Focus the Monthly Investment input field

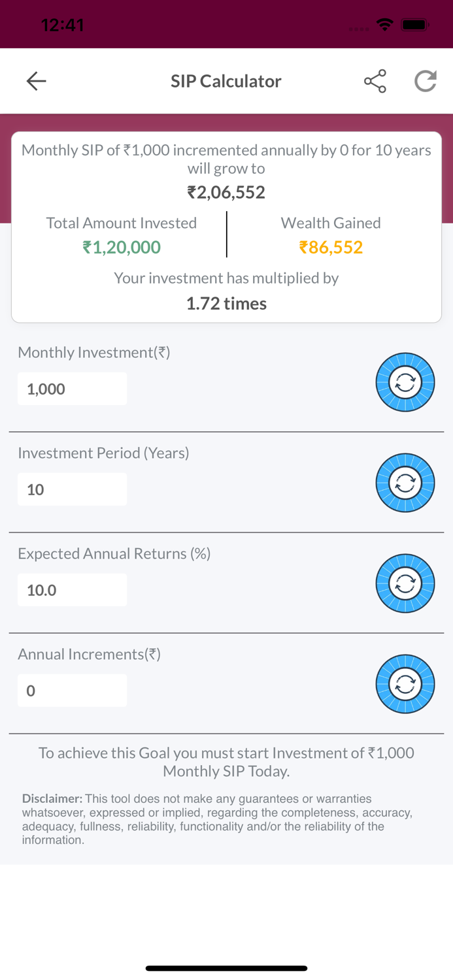(x=72, y=389)
